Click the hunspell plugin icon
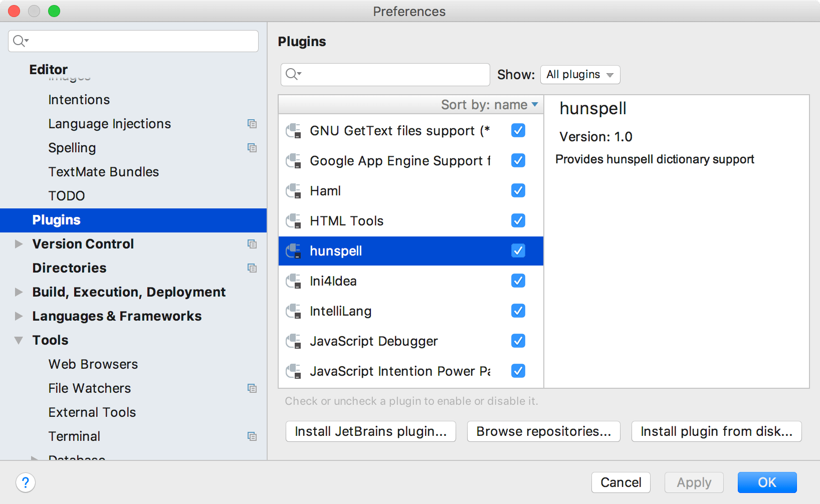This screenshot has width=820, height=504. [x=293, y=250]
